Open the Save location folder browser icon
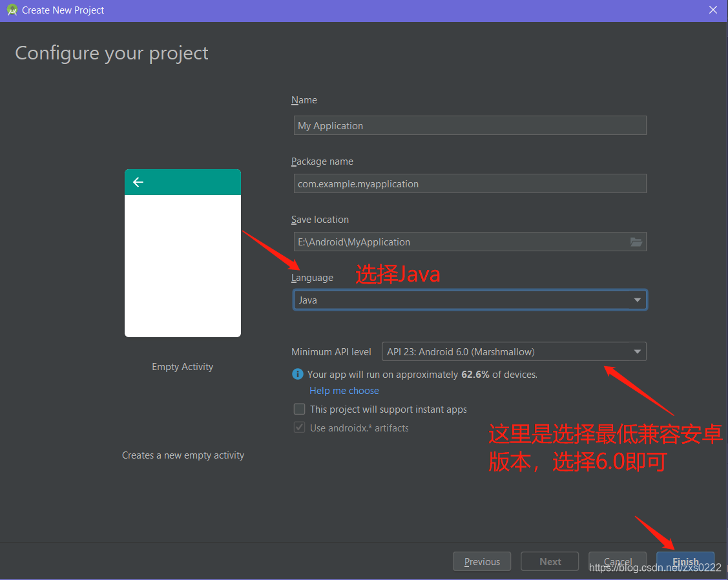This screenshot has width=728, height=580. click(x=636, y=242)
